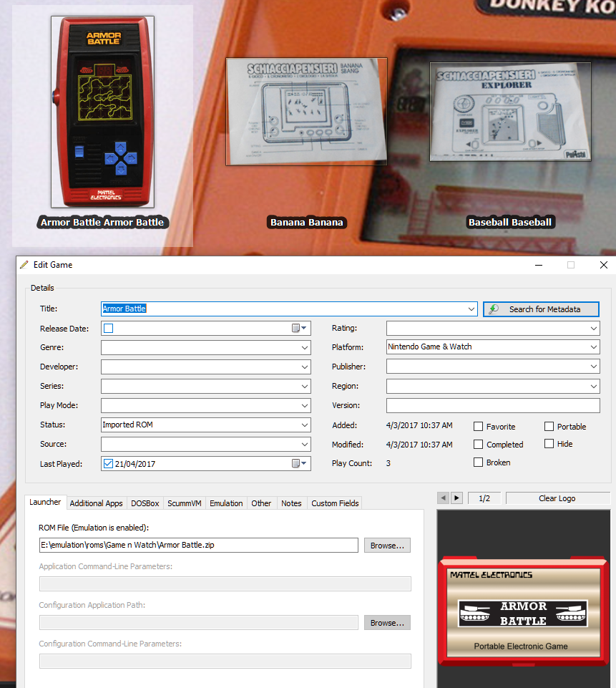Screen dimensions: 616x688
Task: Click the Application Command-Line Parameters field
Action: click(225, 583)
